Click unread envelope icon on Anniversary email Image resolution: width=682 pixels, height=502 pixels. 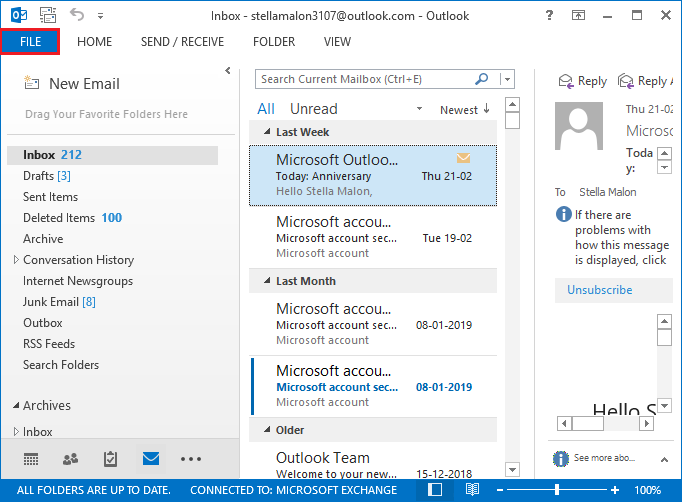463,158
